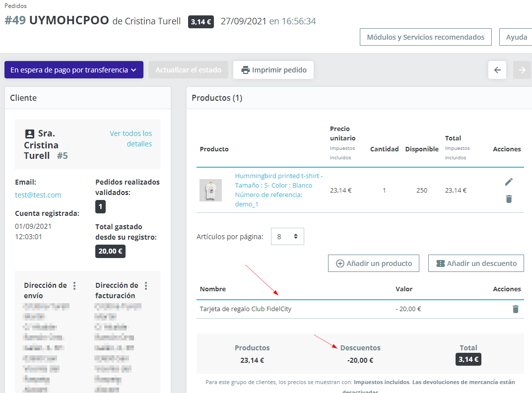
Task: Click Imprimir pedido button
Action: coord(273,70)
